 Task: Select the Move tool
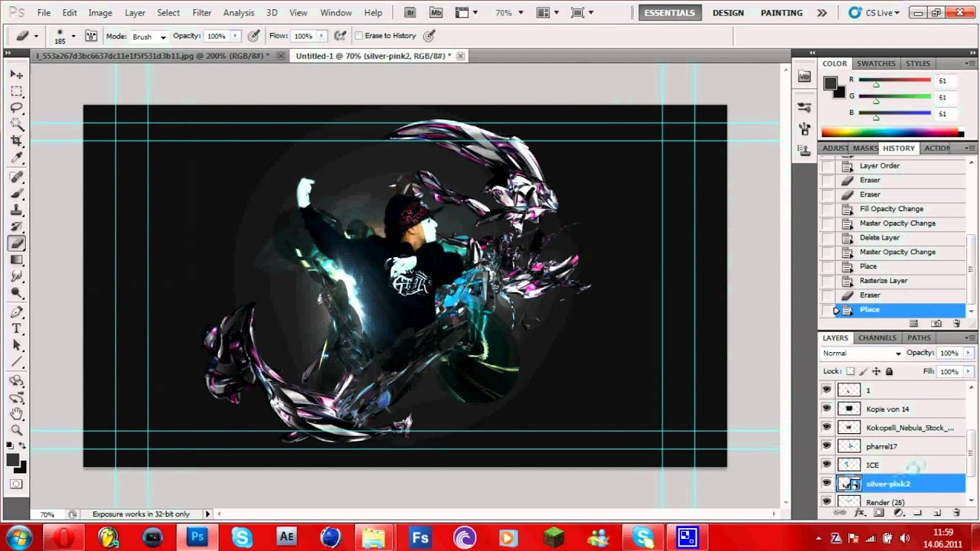(x=17, y=74)
